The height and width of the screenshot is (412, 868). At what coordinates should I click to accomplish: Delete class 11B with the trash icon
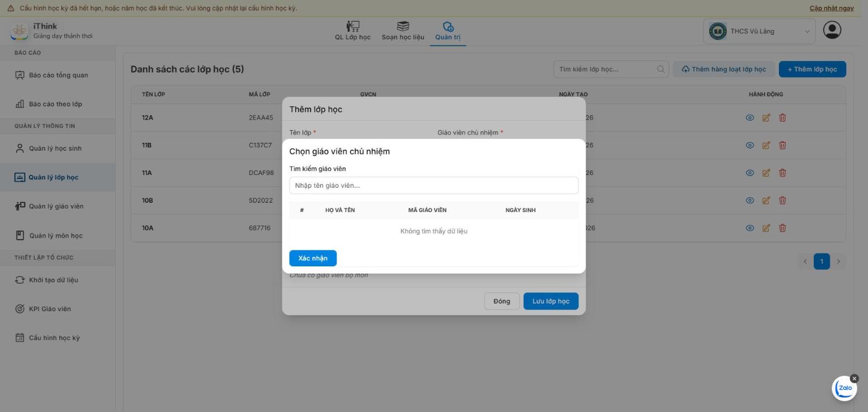[x=782, y=145]
